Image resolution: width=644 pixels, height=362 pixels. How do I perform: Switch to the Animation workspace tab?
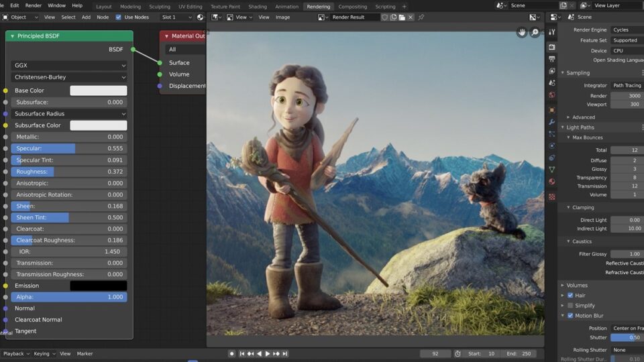(286, 7)
